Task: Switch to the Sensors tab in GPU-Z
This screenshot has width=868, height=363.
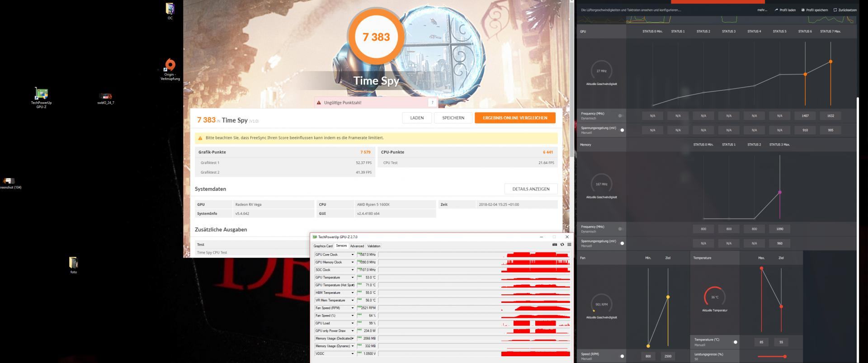Action: click(341, 246)
